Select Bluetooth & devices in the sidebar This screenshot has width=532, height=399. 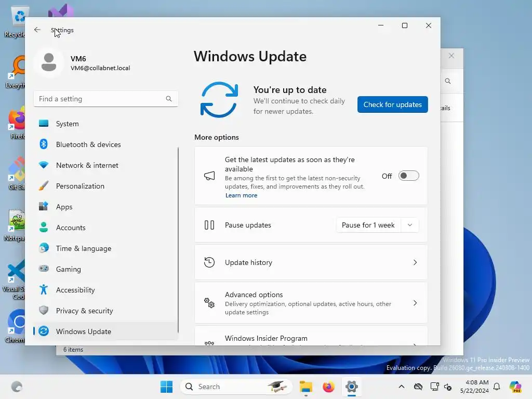point(105,144)
